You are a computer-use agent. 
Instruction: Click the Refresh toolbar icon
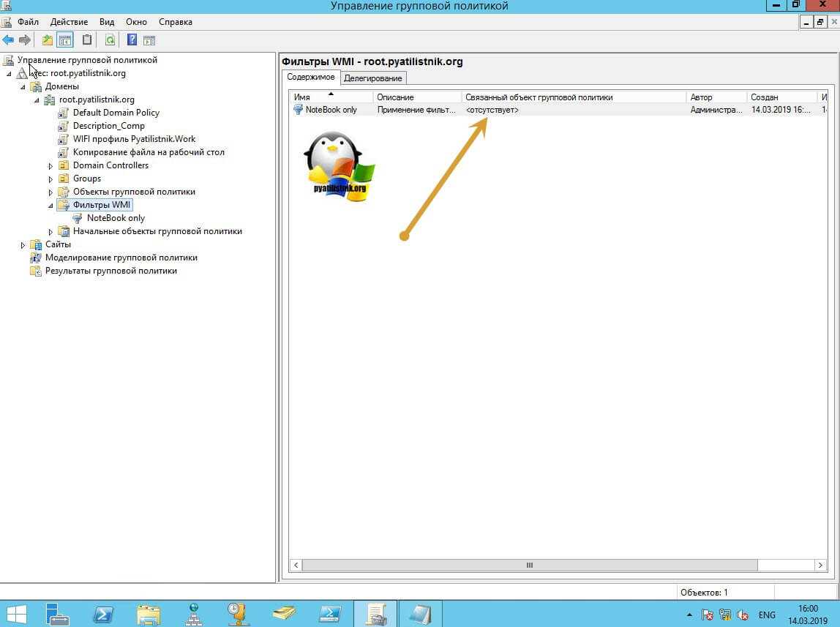110,40
